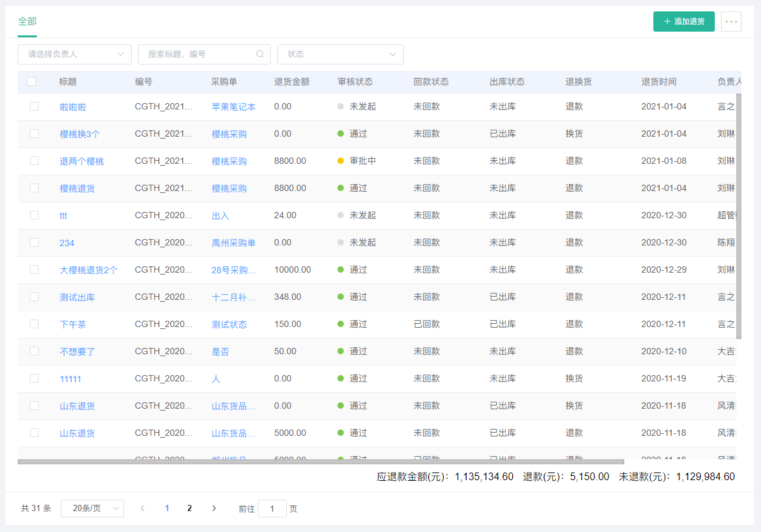Viewport: 761px width, 532px height.
Task: Check the box for 啦啦啦 row
Action: click(34, 106)
